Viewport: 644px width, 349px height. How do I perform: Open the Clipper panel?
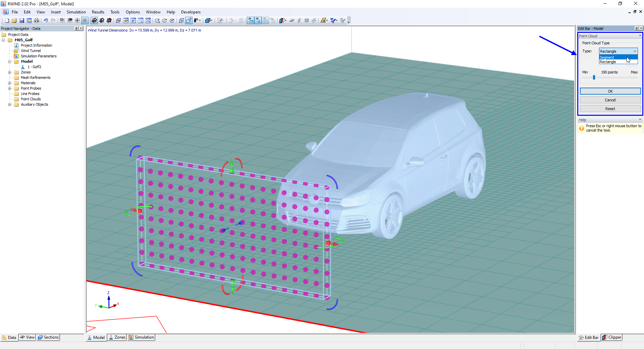(x=611, y=337)
